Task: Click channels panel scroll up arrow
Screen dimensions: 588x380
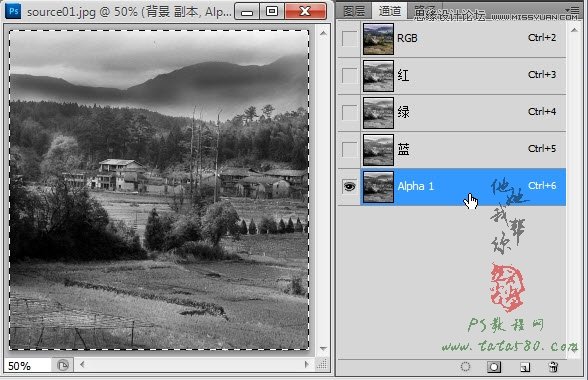Action: [x=574, y=30]
